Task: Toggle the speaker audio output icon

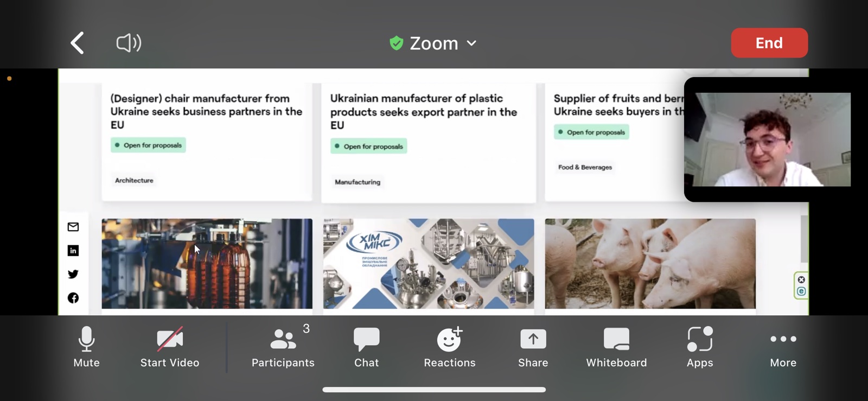Action: point(129,43)
